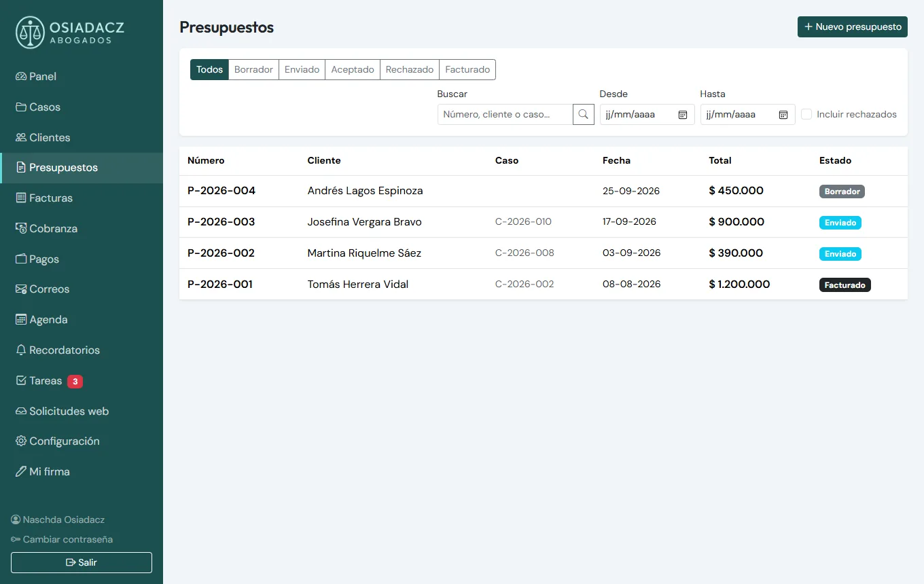This screenshot has height=584, width=924.
Task: Click the Panel dashboard icon
Action: click(21, 77)
